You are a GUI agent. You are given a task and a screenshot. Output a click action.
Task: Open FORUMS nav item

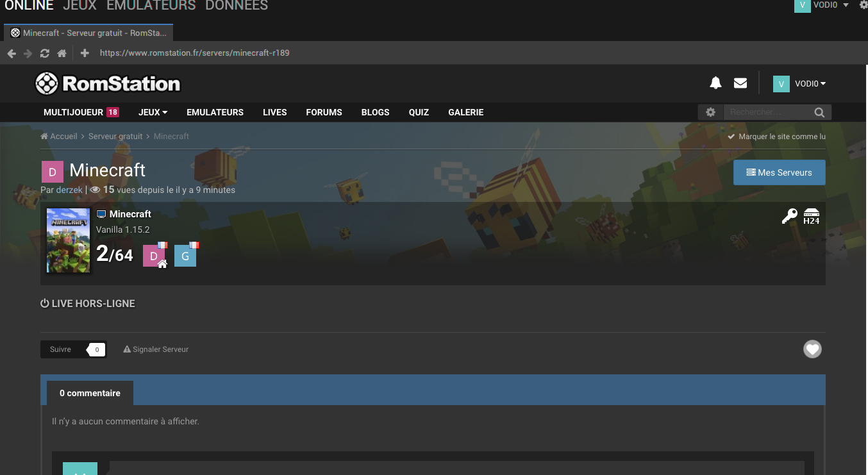pyautogui.click(x=324, y=112)
